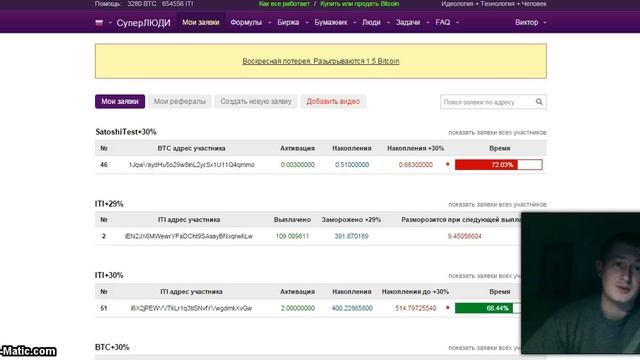Click the ITI+30% section heading

(109, 276)
